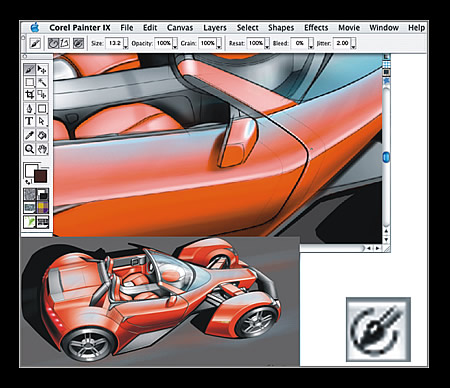Open the Effects menu
The height and width of the screenshot is (388, 450).
coord(316,28)
